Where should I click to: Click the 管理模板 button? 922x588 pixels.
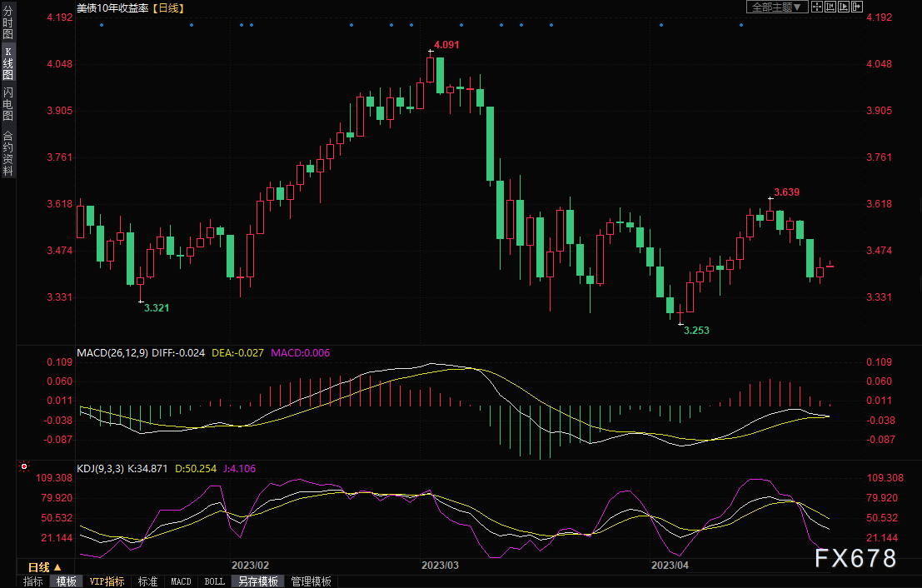311,581
